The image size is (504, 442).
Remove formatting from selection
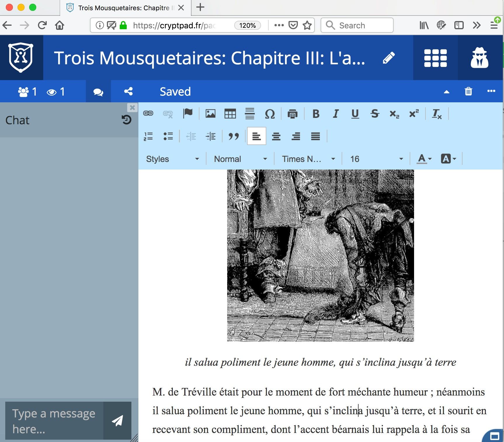(x=437, y=114)
